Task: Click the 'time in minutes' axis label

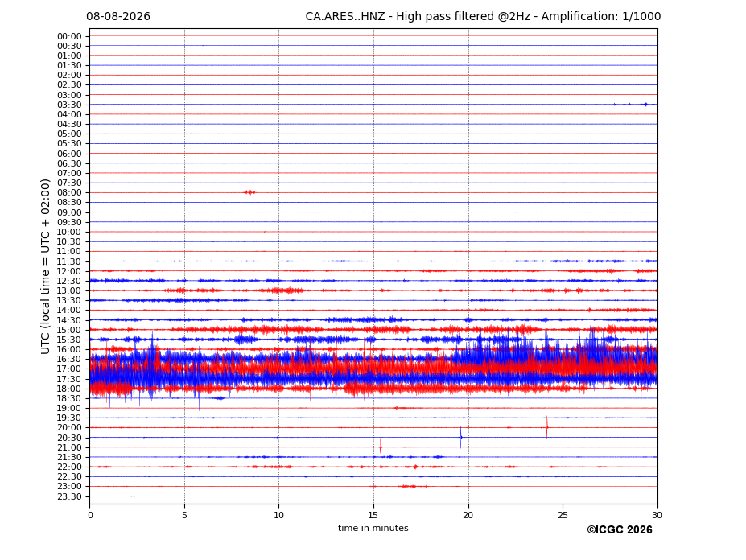Action: pos(373,528)
